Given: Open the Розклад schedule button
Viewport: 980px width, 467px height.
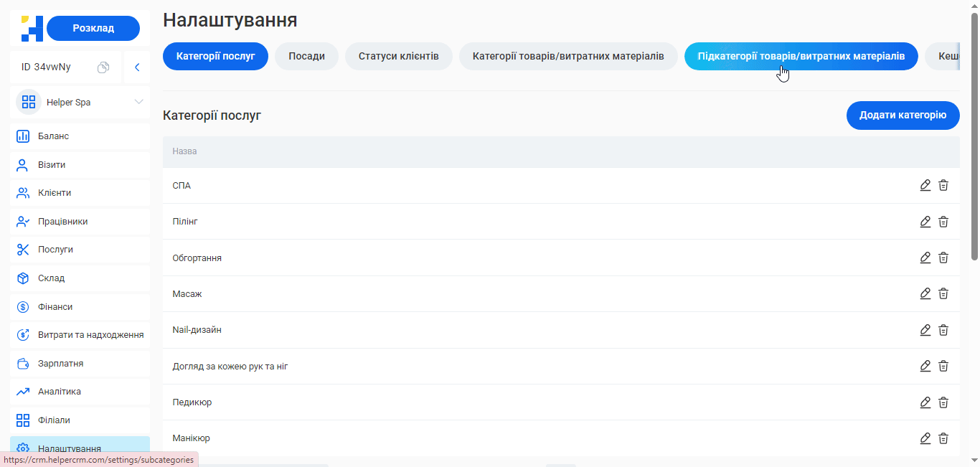Looking at the screenshot, I should pyautogui.click(x=93, y=28).
